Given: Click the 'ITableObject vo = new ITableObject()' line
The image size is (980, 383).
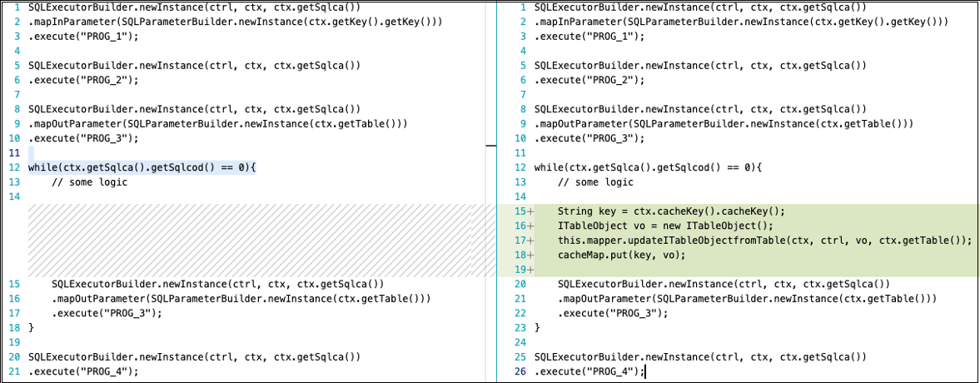Looking at the screenshot, I should coord(665,226).
